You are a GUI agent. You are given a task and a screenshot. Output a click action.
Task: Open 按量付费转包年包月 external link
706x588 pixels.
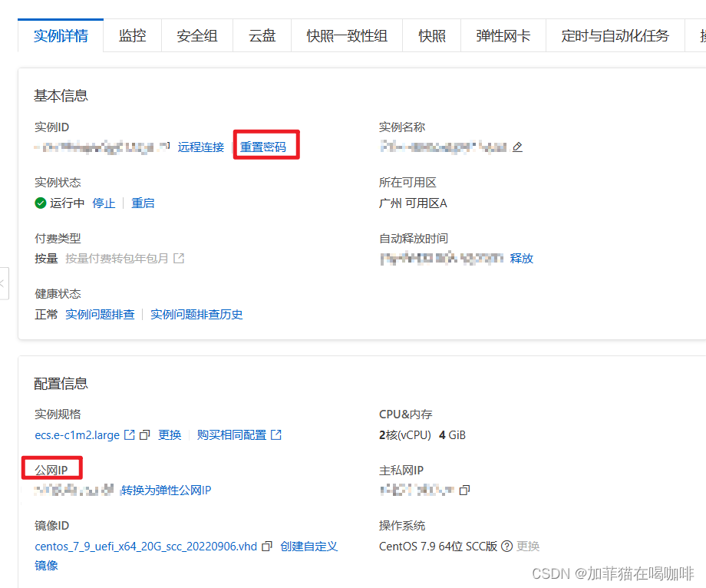178,258
